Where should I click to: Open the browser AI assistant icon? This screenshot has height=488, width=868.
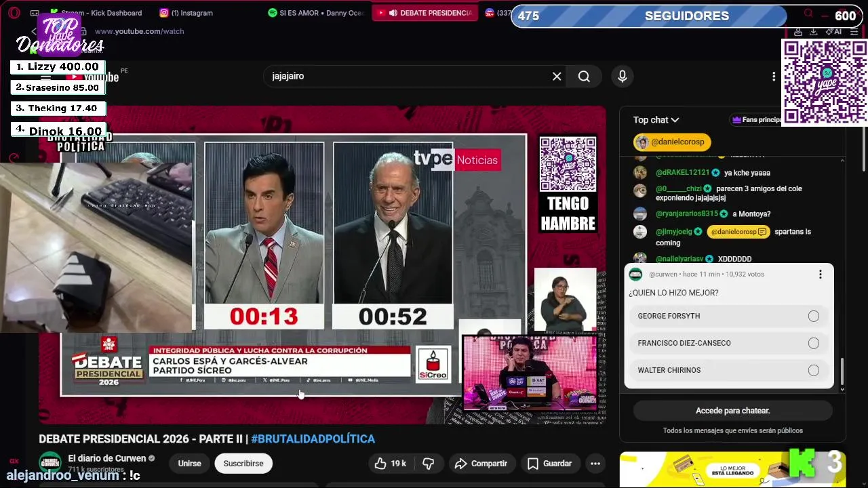coord(834,31)
